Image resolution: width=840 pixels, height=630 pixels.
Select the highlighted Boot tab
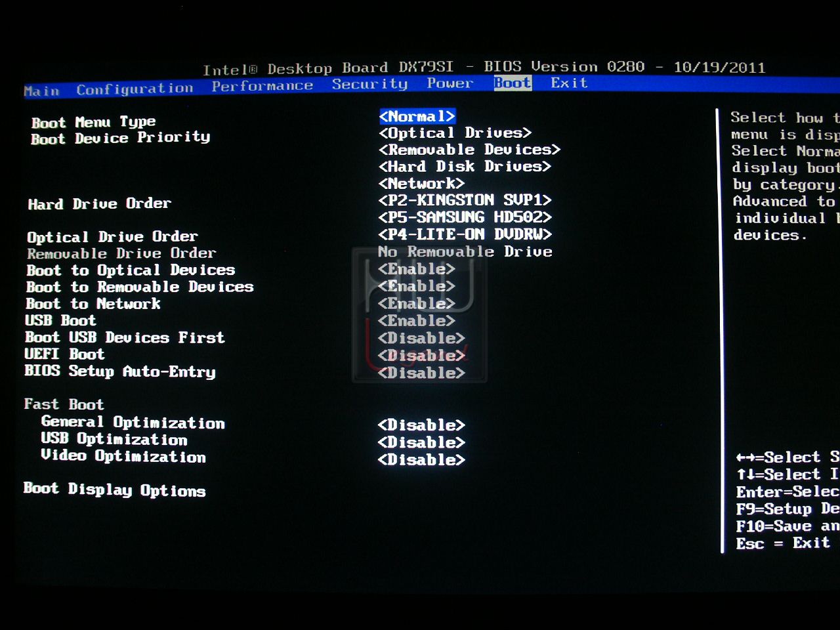click(513, 83)
